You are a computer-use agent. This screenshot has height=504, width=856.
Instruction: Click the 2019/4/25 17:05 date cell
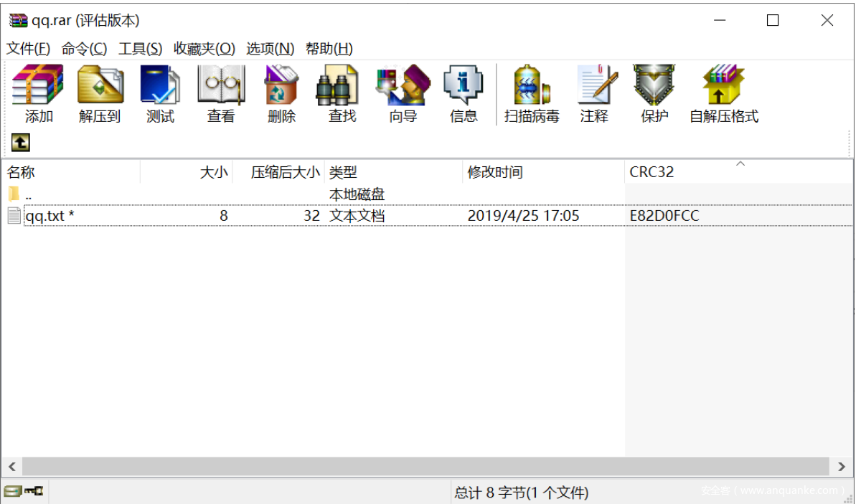523,216
